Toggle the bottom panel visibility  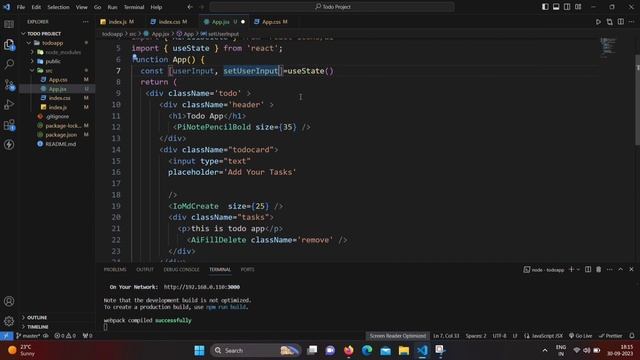[x=556, y=7]
